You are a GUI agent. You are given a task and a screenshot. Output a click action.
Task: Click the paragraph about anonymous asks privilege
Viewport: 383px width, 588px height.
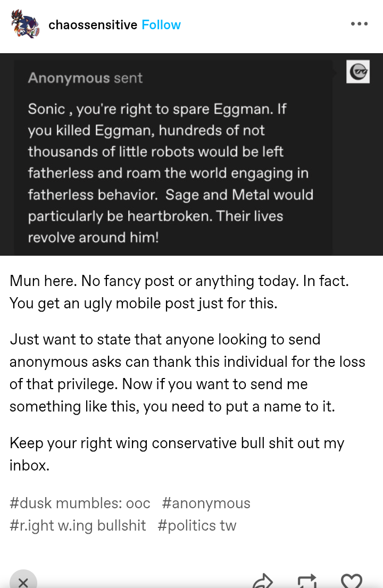[187, 373]
